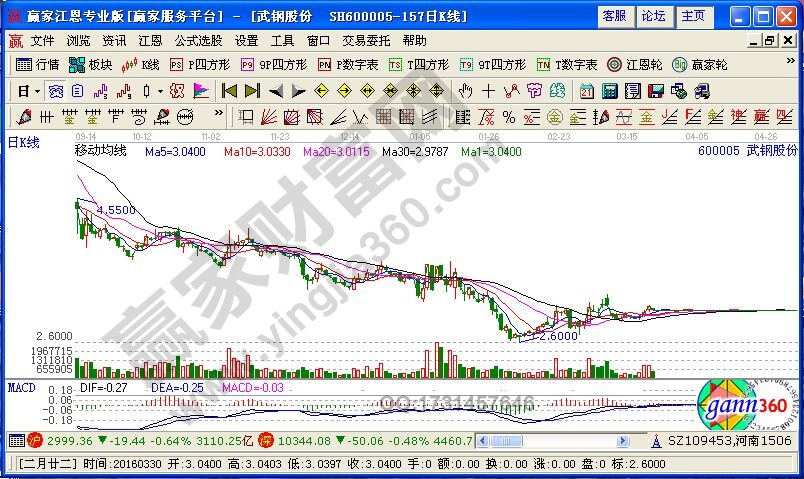Open the 板块 sector list
This screenshot has width=804, height=479.
pos(90,64)
